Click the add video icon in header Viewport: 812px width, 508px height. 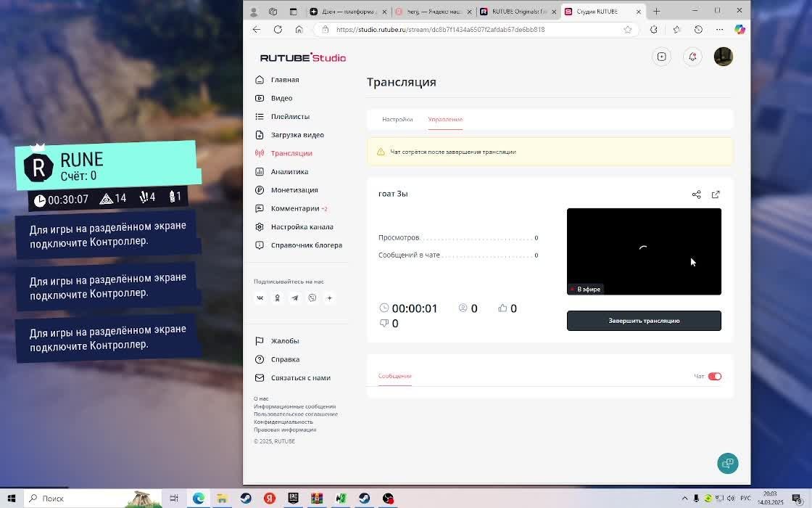(x=661, y=57)
